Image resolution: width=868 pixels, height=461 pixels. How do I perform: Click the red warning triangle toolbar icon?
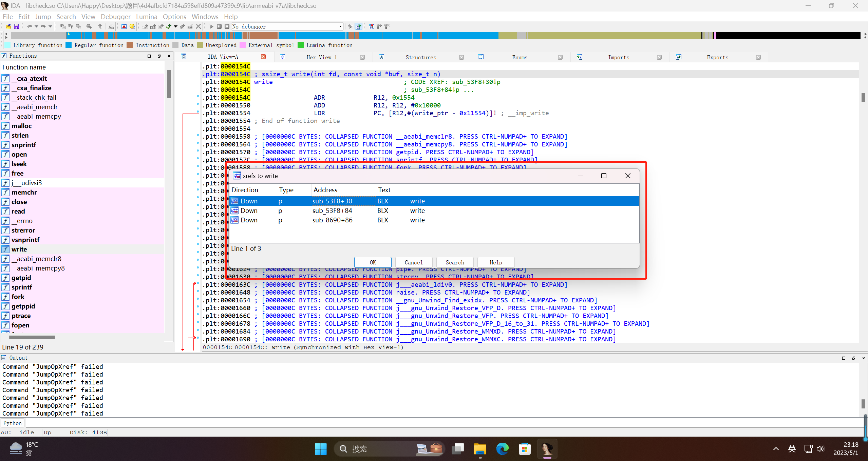[x=124, y=26]
